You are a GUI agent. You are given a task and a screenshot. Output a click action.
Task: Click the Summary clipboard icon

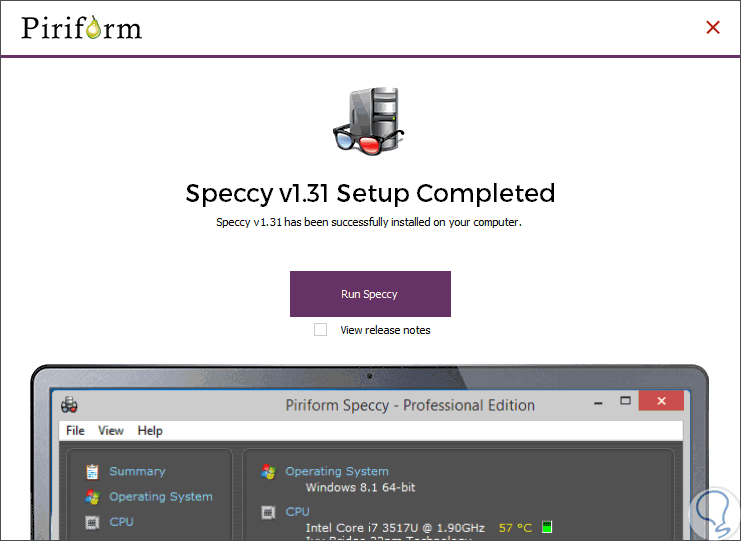click(x=92, y=472)
